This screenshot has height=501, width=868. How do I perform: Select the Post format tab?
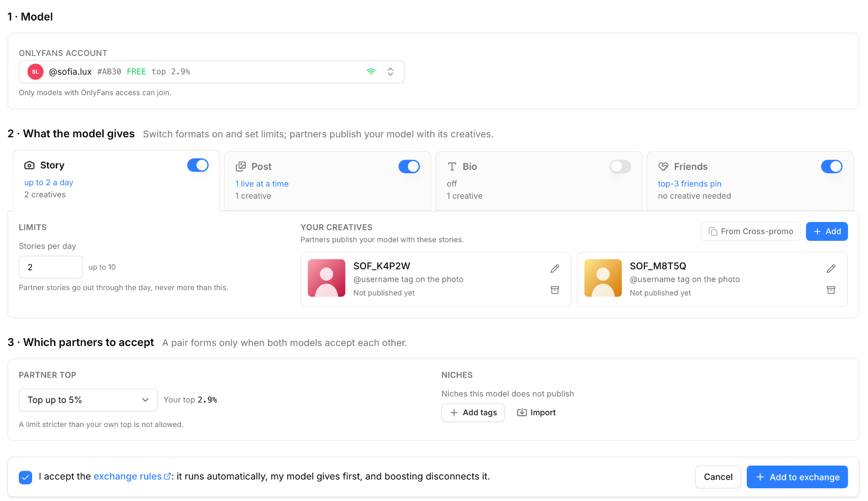tap(328, 181)
